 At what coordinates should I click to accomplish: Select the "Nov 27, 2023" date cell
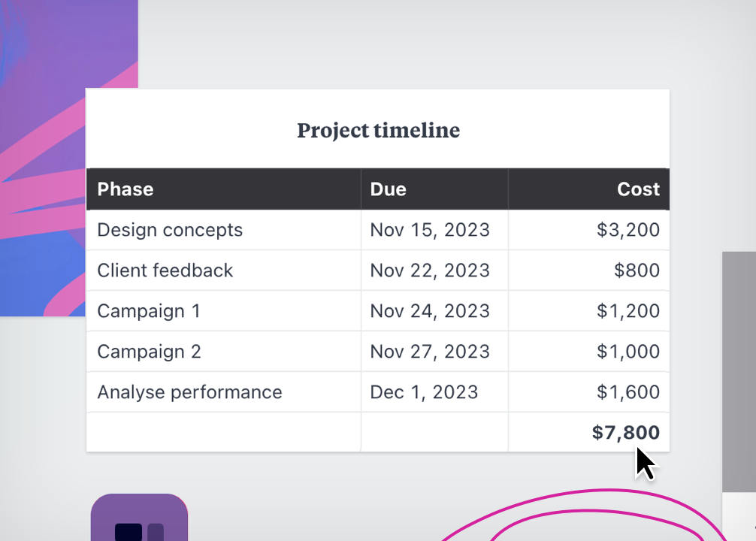430,352
